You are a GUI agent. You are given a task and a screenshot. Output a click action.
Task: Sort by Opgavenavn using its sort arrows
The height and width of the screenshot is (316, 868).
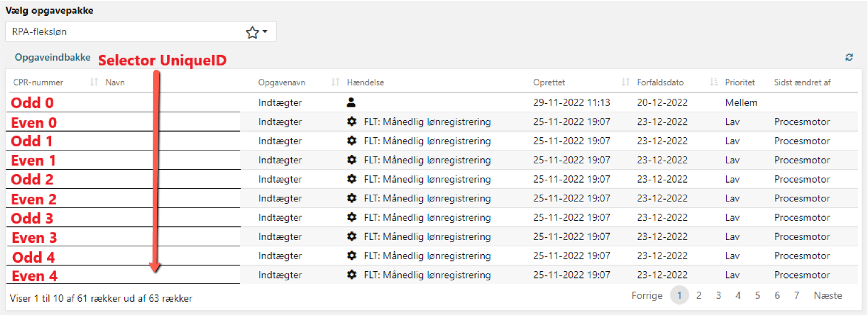[336, 82]
